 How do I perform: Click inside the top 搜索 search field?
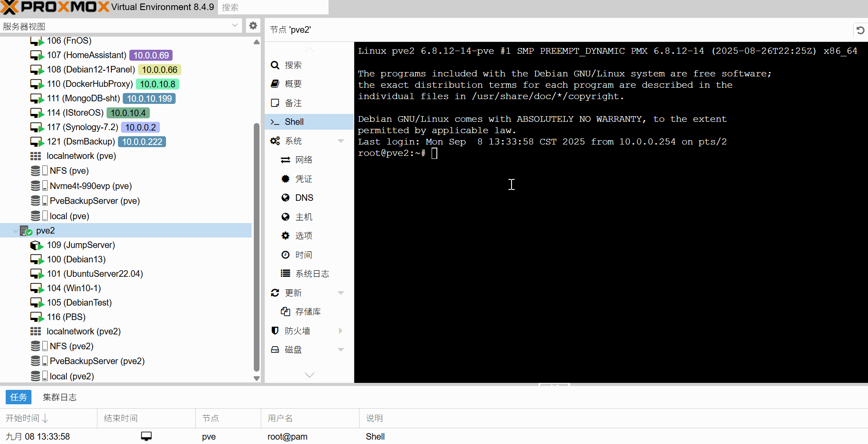click(273, 7)
